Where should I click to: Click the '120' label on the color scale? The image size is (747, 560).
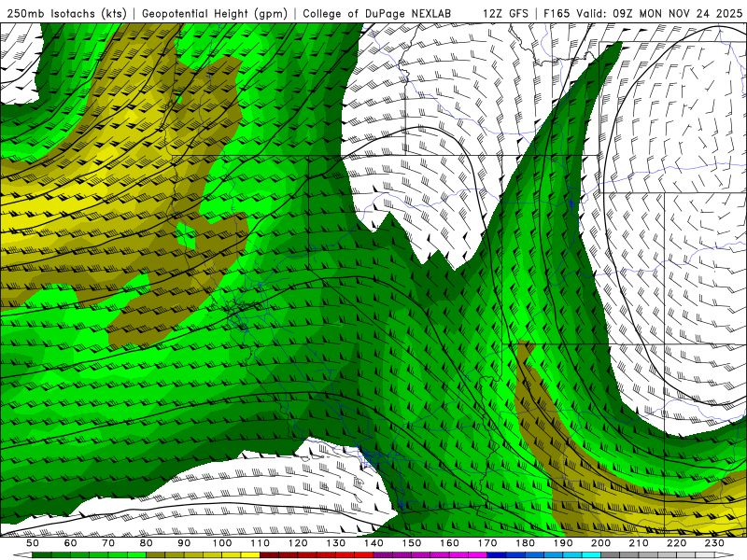click(x=298, y=543)
